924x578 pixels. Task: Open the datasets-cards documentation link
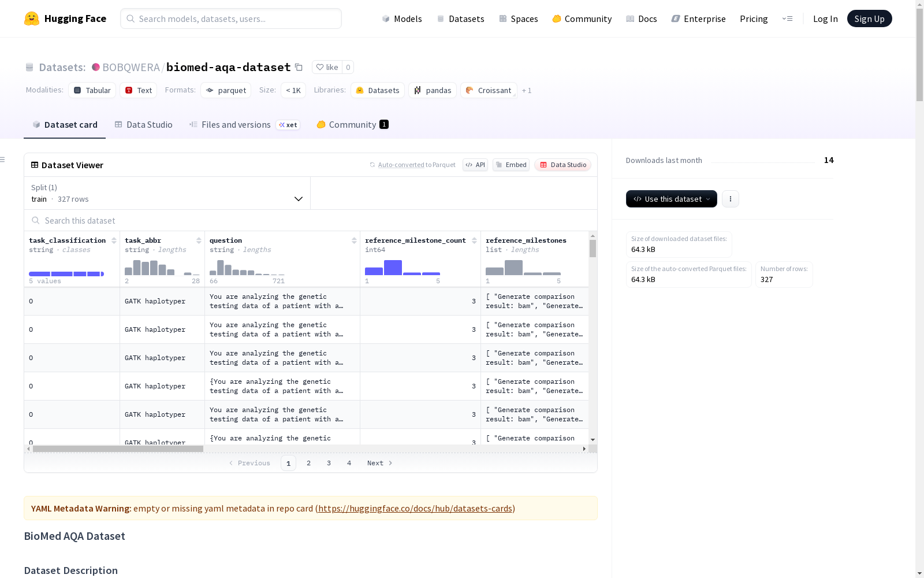tap(415, 509)
